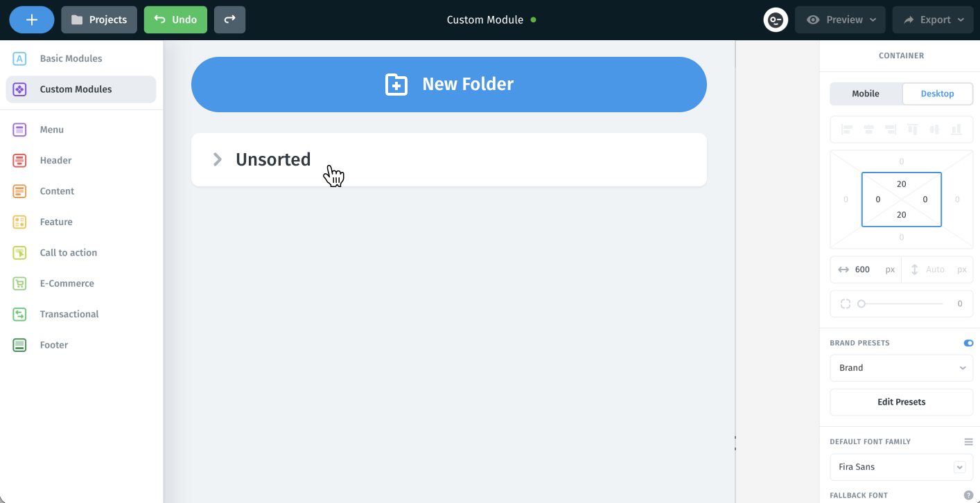This screenshot has width=980, height=503.
Task: Click the corner radius slider handle
Action: [861, 303]
